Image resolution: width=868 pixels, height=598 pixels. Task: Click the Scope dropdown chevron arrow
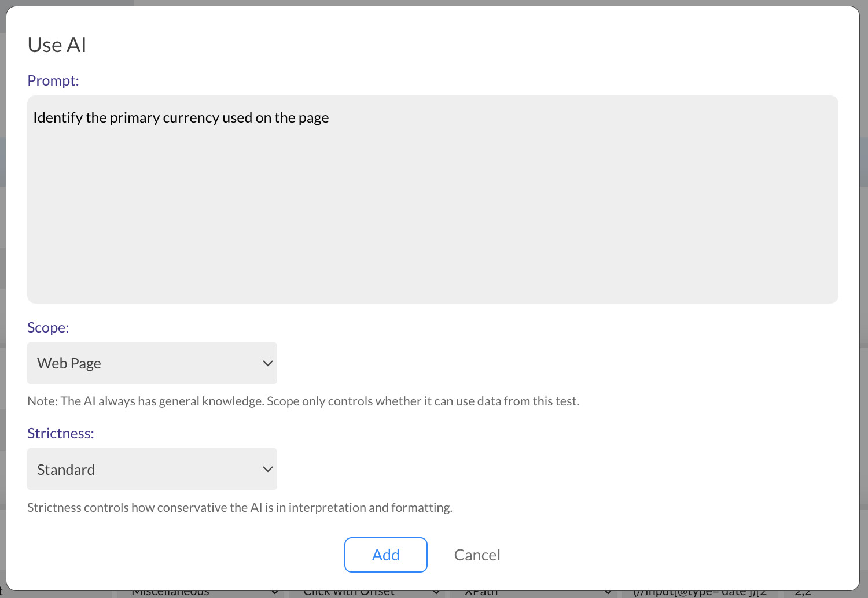pos(267,363)
